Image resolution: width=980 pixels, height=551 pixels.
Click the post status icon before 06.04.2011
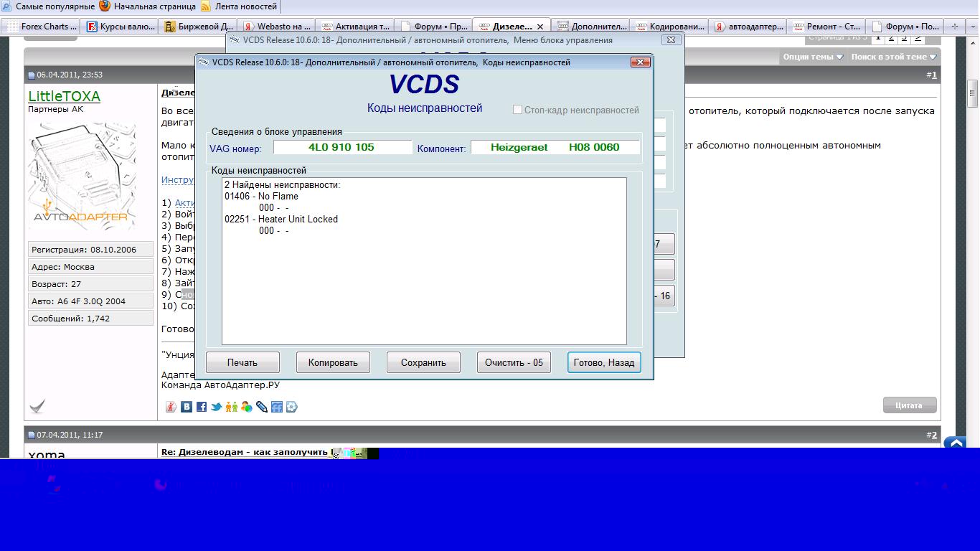[x=32, y=75]
